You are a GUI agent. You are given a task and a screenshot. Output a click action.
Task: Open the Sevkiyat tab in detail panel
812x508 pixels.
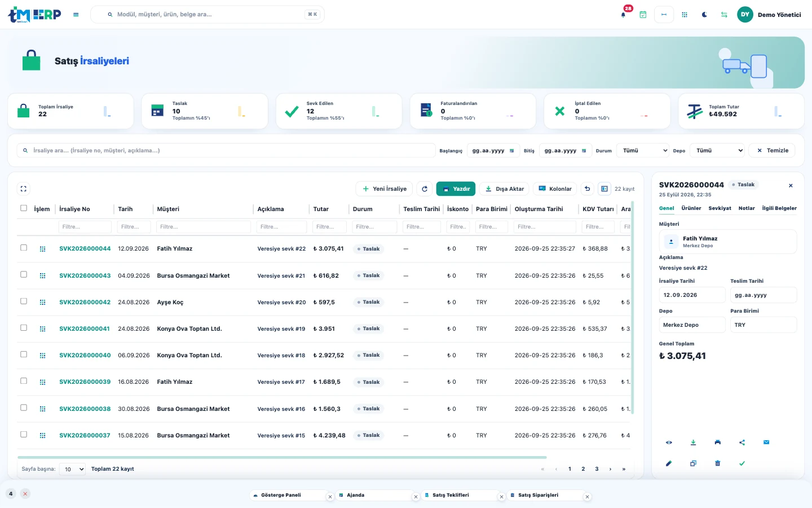[720, 208]
